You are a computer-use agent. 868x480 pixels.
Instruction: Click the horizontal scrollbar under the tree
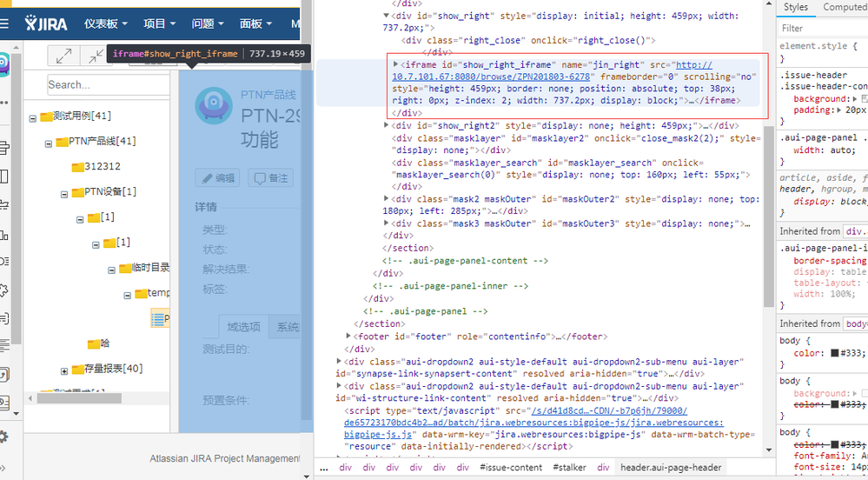coord(79,398)
